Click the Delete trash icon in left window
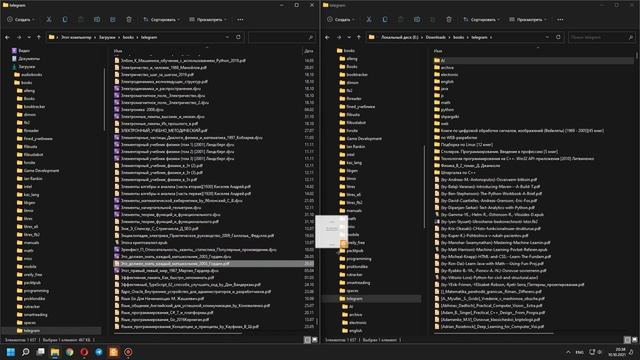 point(129,20)
